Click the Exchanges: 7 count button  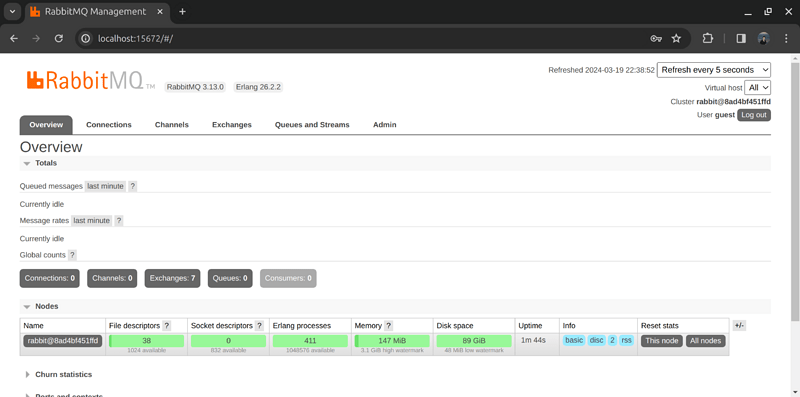[172, 279]
